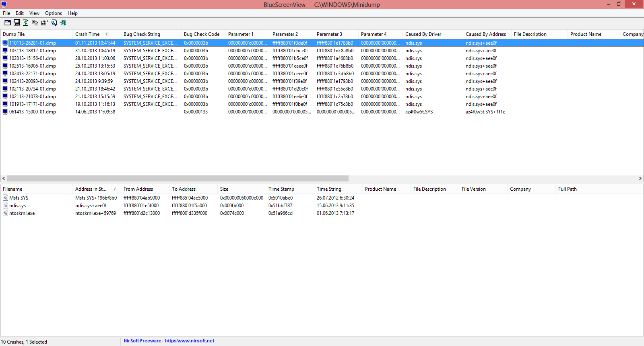Click the Msfs.SYS driver file icon
Viewport: 644px width, 346px height.
click(5, 198)
